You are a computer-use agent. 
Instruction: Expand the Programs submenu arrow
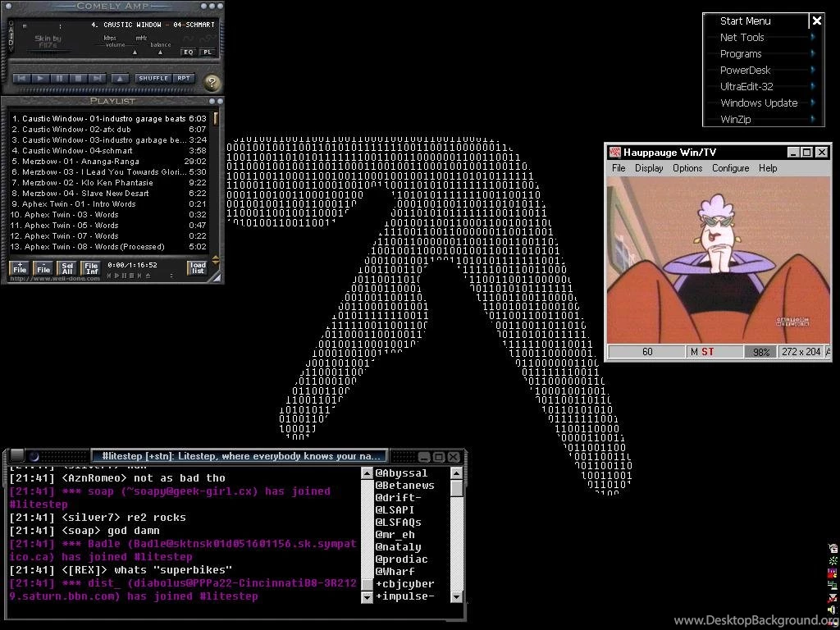[x=813, y=53]
